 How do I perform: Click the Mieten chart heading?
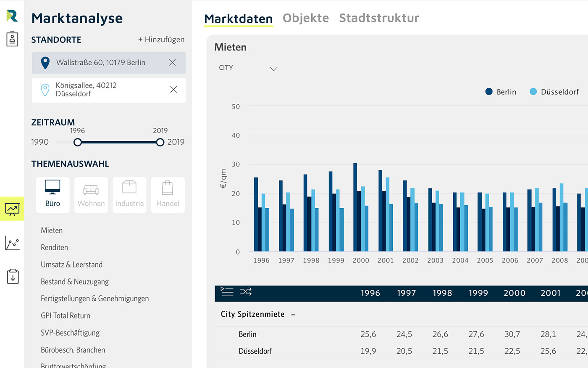click(x=230, y=47)
